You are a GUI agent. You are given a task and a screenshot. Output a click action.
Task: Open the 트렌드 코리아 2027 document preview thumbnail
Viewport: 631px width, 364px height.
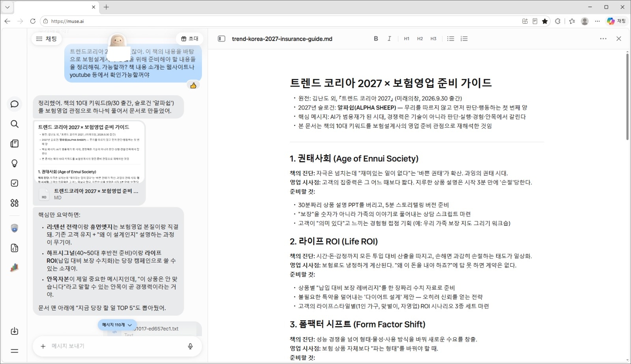[89, 152]
